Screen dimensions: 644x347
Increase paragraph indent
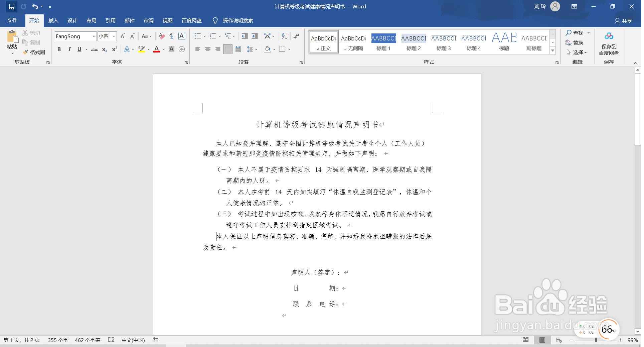click(255, 36)
